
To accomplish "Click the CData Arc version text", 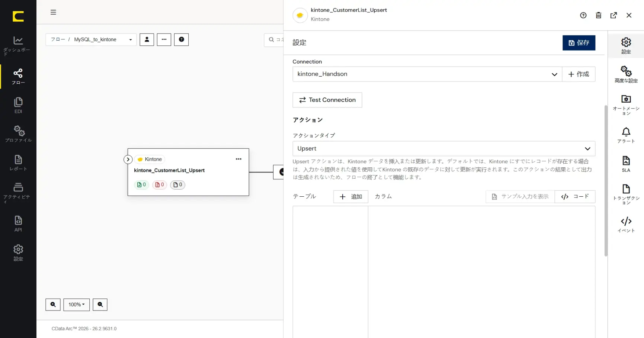I will coord(84,329).
